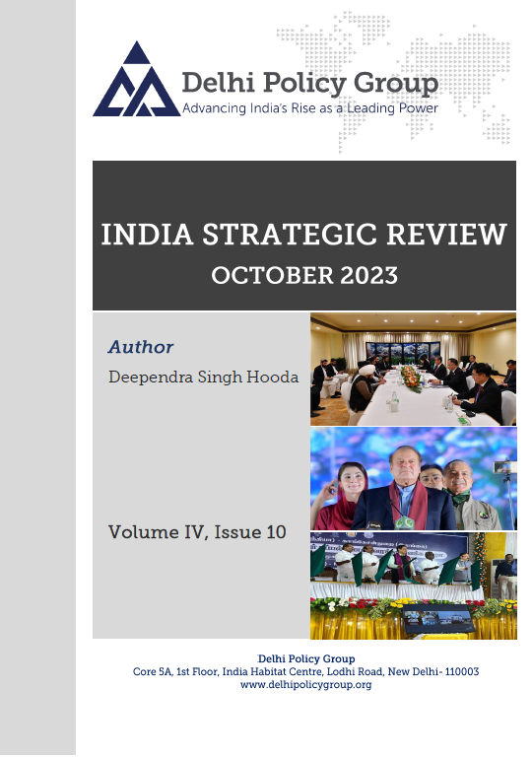This screenshot has height=757, width=532.
Task: Open the www.delhipolicygroup.org link
Action: 306,685
